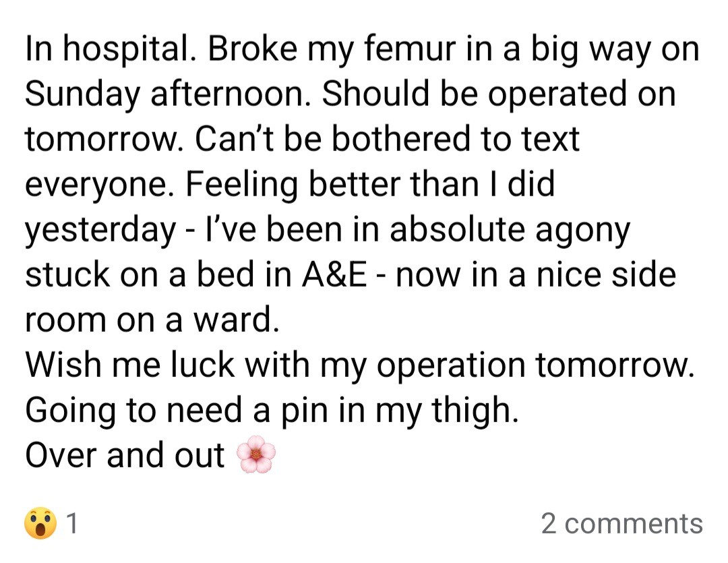This screenshot has width=728, height=563.
Task: Open the 2 comments link
Action: 621,524
